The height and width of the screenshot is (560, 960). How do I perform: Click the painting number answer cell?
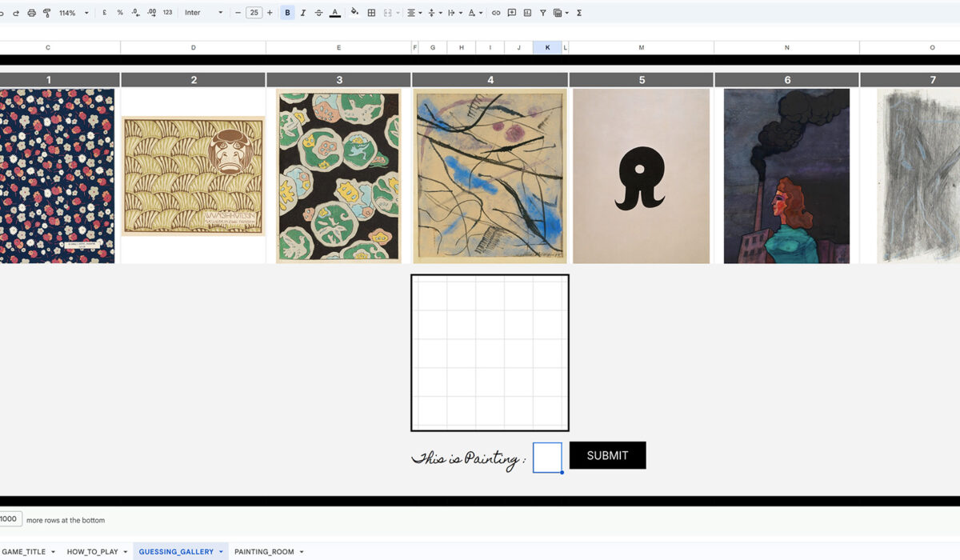pos(547,458)
